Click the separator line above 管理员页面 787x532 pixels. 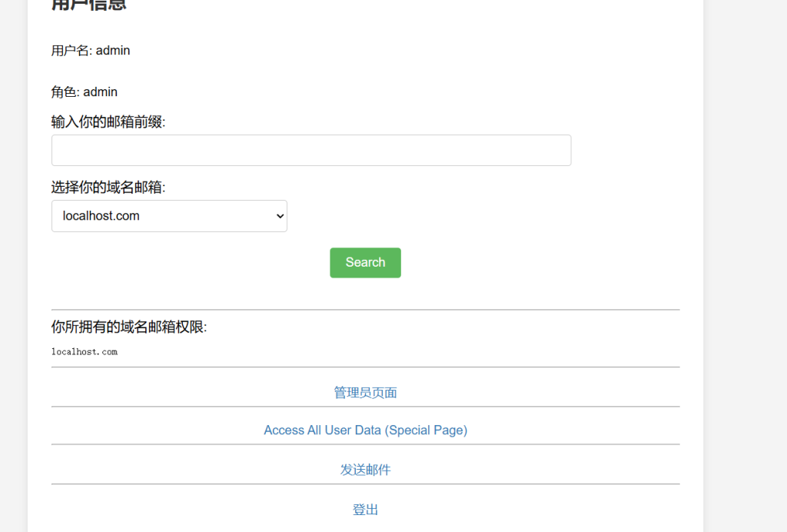[365, 367]
